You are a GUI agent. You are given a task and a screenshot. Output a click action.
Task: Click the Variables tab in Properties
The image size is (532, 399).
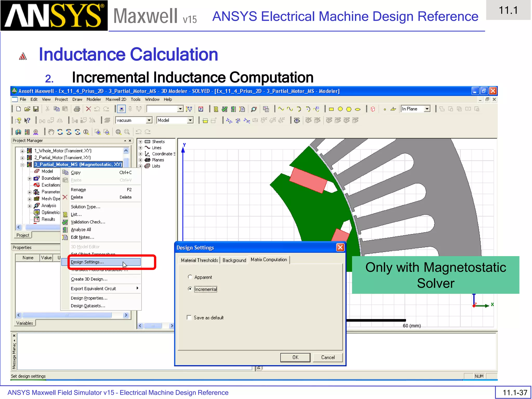tap(25, 323)
